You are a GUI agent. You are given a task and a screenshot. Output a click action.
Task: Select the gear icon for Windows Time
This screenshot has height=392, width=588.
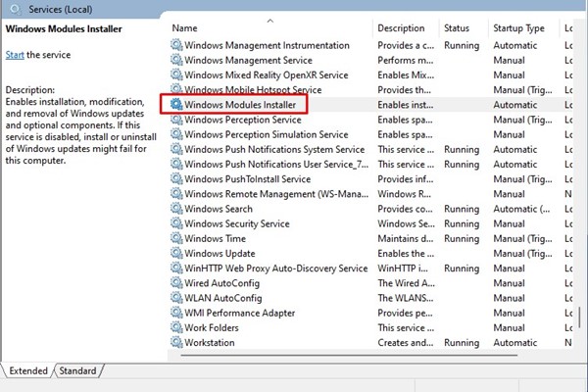tap(176, 238)
